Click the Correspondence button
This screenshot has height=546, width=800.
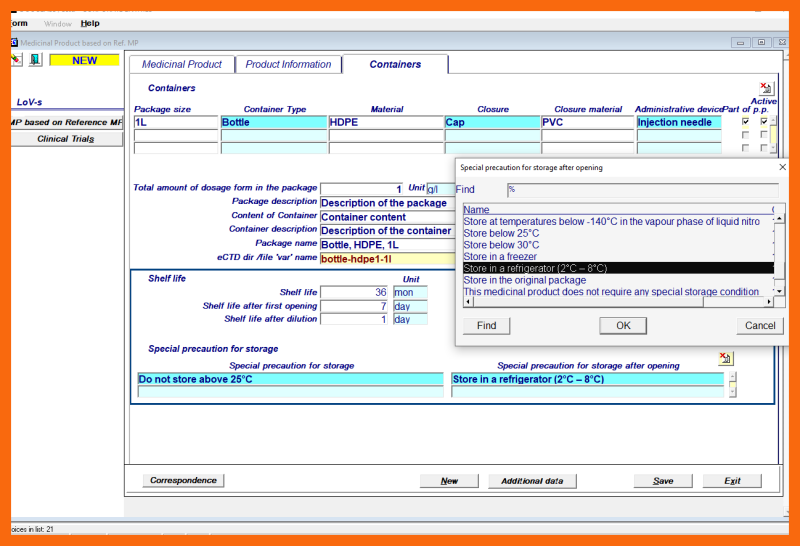click(183, 480)
